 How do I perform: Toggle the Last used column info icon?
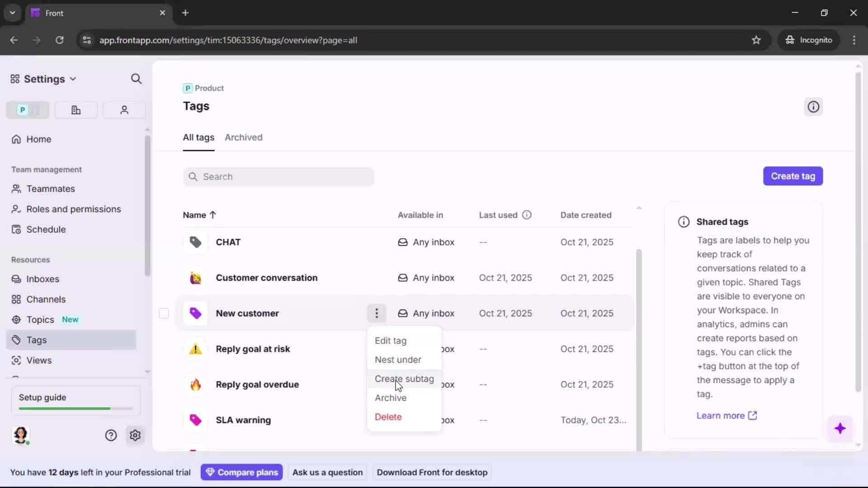527,215
